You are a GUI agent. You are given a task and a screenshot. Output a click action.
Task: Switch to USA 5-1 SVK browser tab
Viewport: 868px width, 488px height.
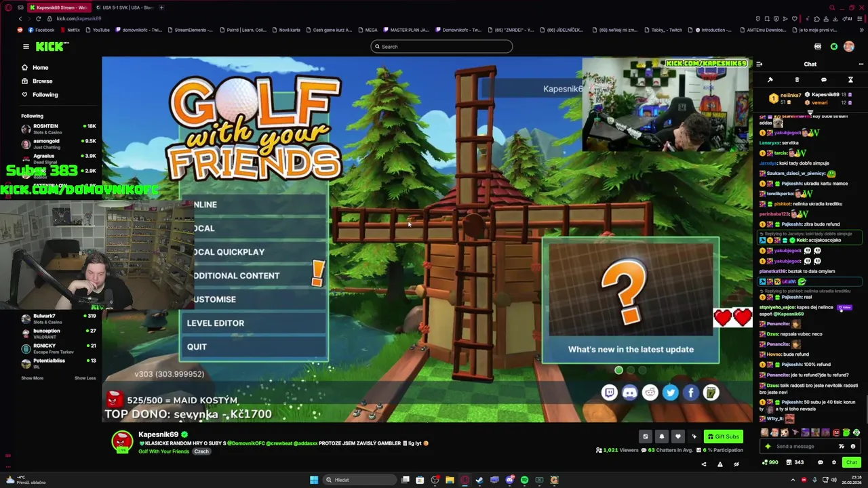[125, 7]
